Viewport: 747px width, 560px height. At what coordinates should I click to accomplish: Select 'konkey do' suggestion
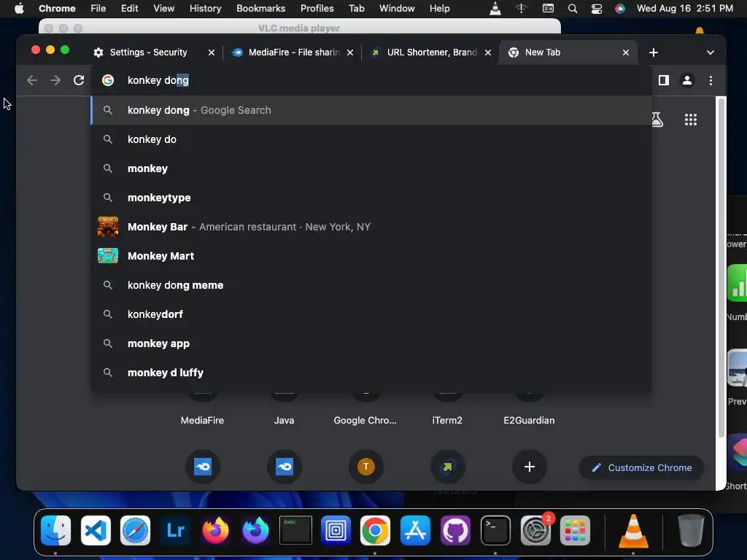click(371, 139)
